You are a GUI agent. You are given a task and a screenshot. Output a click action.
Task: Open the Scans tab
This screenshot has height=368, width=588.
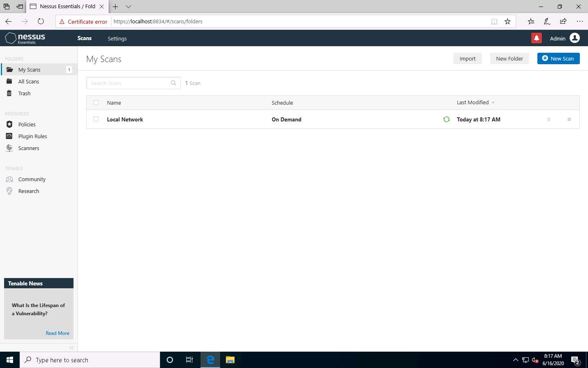click(85, 38)
